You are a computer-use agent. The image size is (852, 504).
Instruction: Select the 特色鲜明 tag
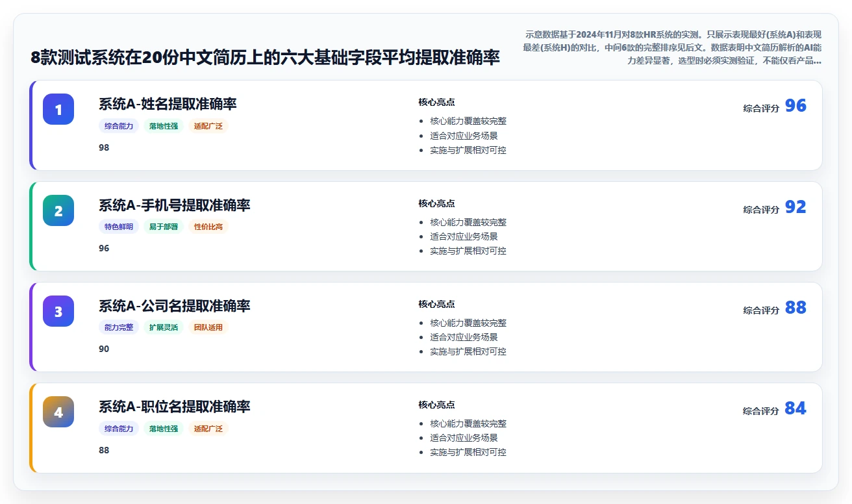tap(119, 227)
